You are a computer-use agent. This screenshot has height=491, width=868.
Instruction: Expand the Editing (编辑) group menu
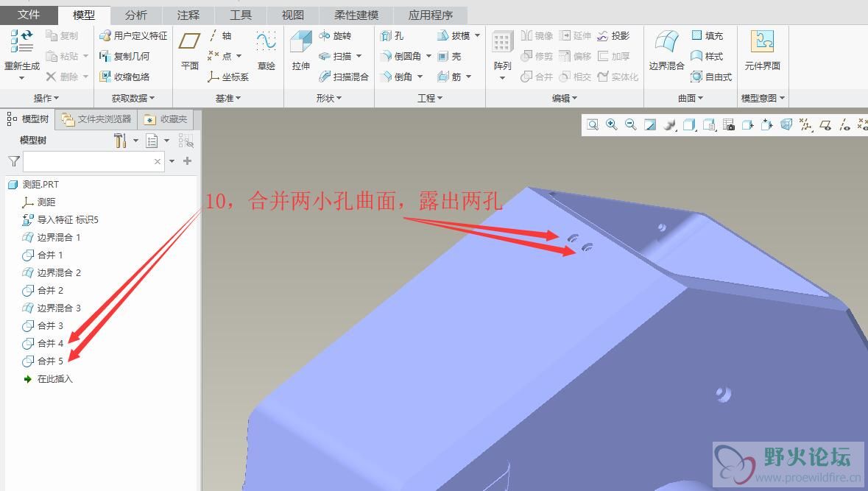(x=564, y=98)
